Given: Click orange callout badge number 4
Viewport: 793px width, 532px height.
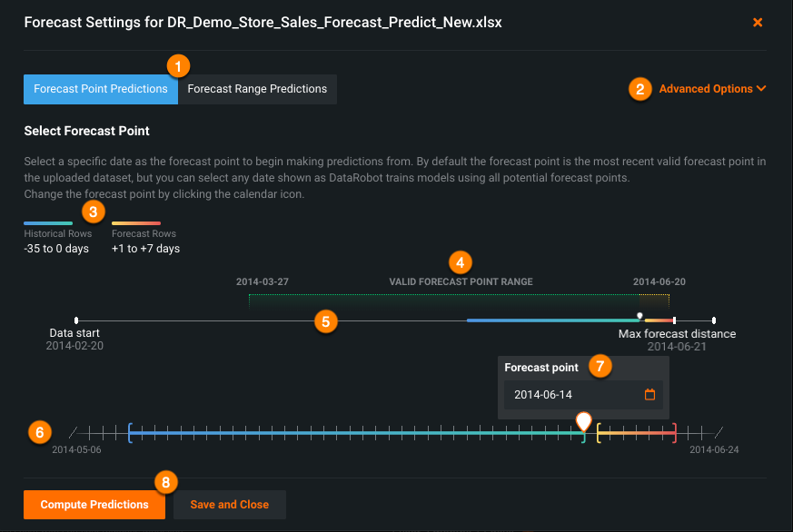Looking at the screenshot, I should [461, 263].
